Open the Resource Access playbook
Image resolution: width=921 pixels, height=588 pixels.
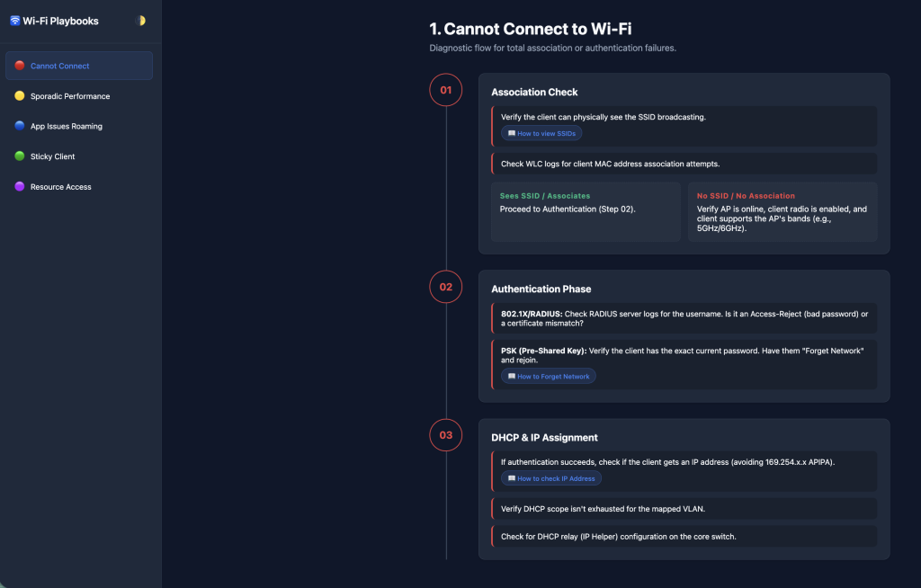click(61, 187)
